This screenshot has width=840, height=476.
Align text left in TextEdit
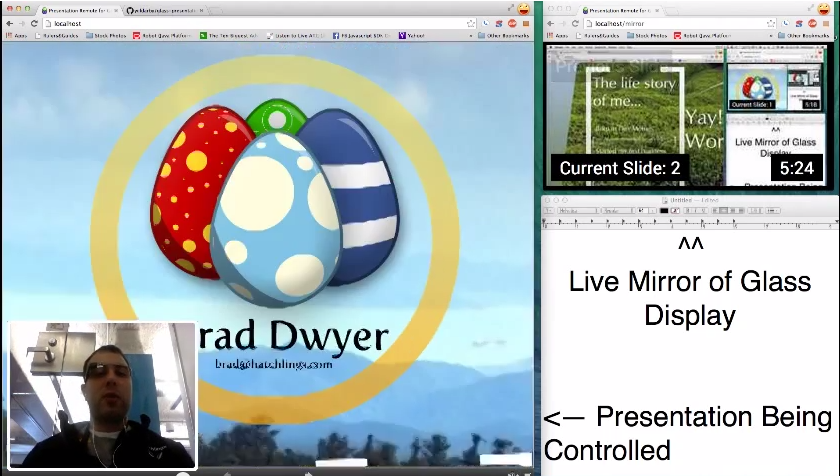point(715,211)
